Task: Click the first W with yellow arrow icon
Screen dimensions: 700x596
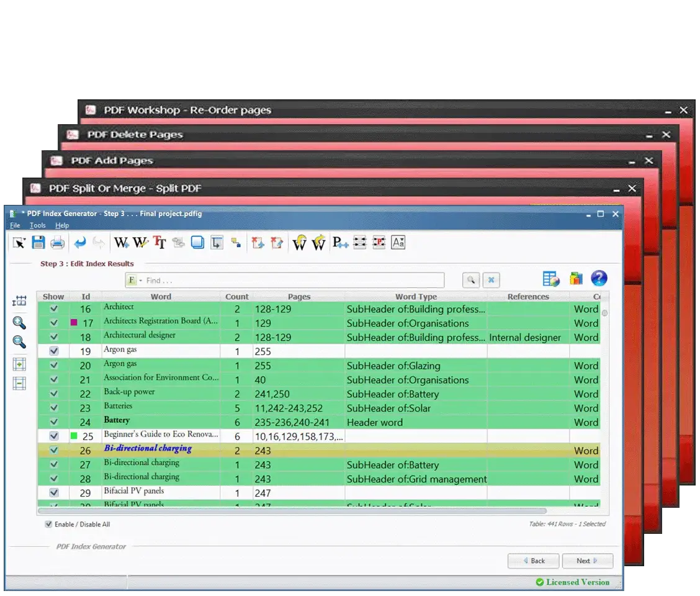Action: [x=300, y=243]
